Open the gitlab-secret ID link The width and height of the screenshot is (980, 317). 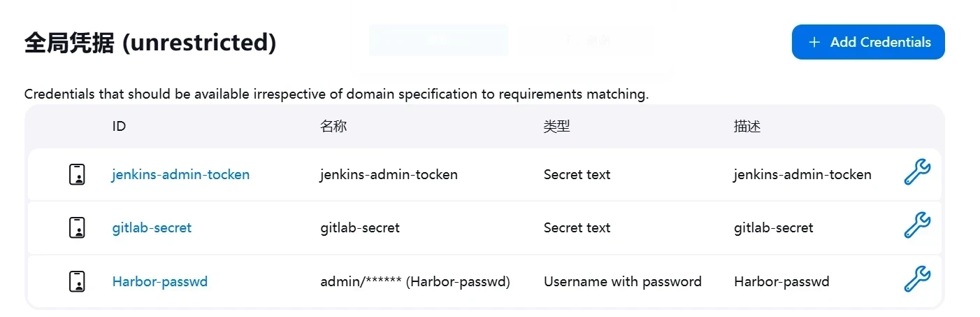pyautogui.click(x=152, y=227)
